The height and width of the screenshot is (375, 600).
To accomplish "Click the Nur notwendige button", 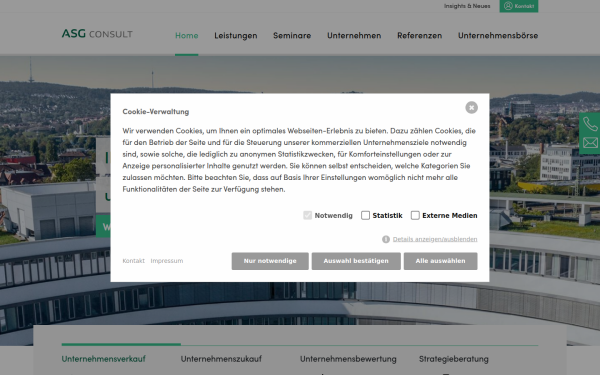I will 270,261.
